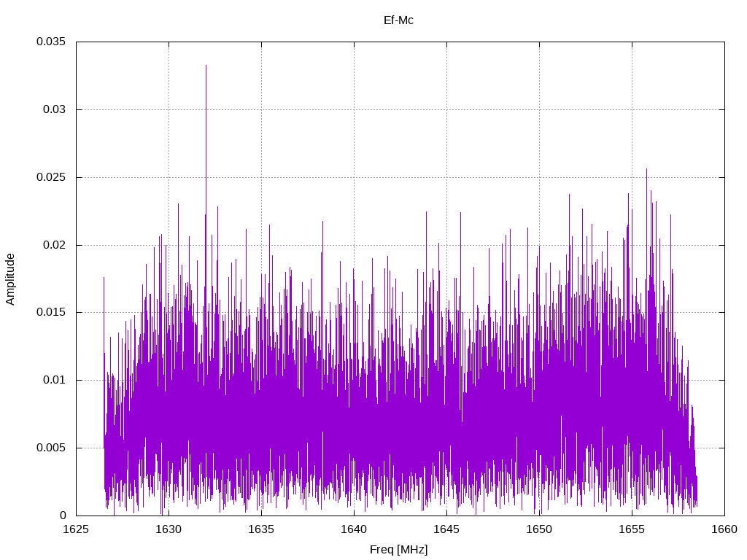Click the x-axis tick label 1645

(447, 529)
